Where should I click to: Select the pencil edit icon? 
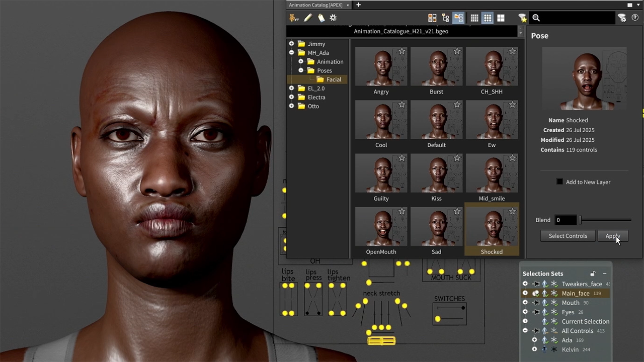click(x=308, y=18)
